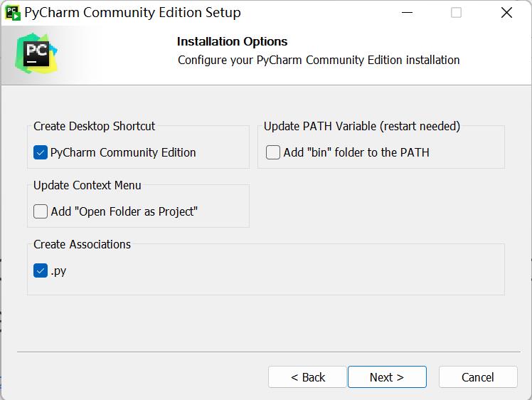532x400 pixels.
Task: Cancel the PyCharm setup
Action: [x=478, y=377]
